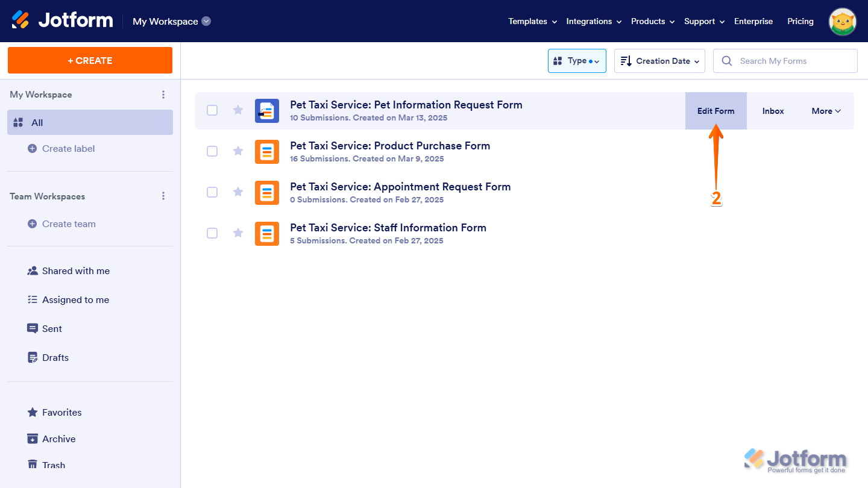Click the plus icon beside Create label
Screen dimensions: 868x488
33,149
